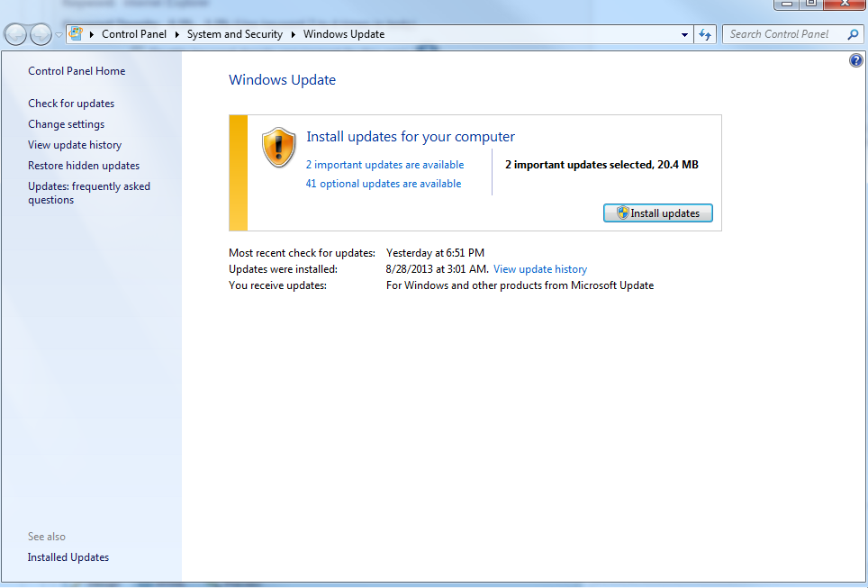
Task: Click the Forward navigation arrow button
Action: pyautogui.click(x=41, y=35)
